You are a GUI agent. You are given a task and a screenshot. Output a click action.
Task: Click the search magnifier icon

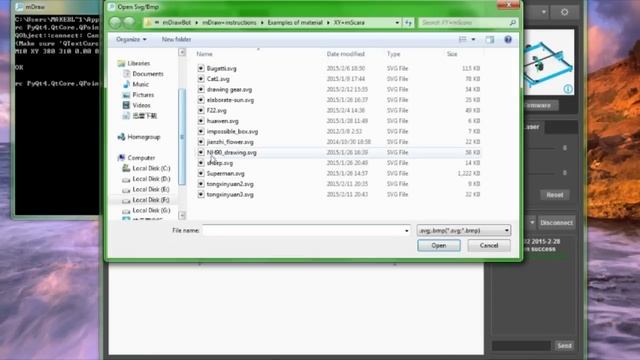(x=513, y=23)
